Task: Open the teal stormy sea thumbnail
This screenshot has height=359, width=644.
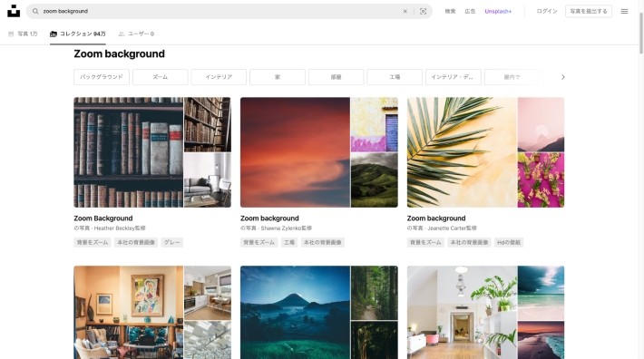Action: click(541, 293)
